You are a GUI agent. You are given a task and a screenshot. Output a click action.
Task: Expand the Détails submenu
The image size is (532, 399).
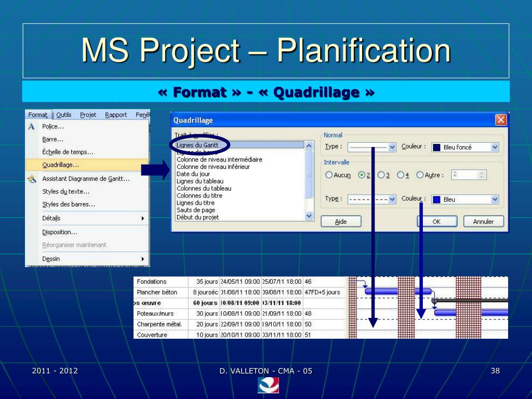click(x=87, y=218)
